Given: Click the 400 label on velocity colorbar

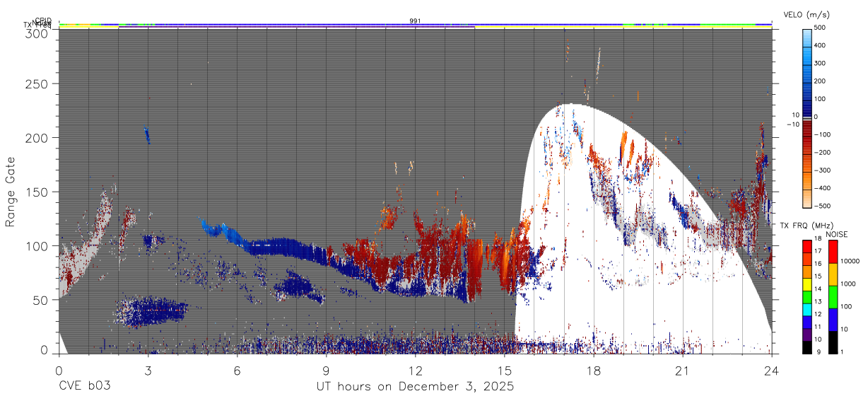Looking at the screenshot, I should [821, 45].
